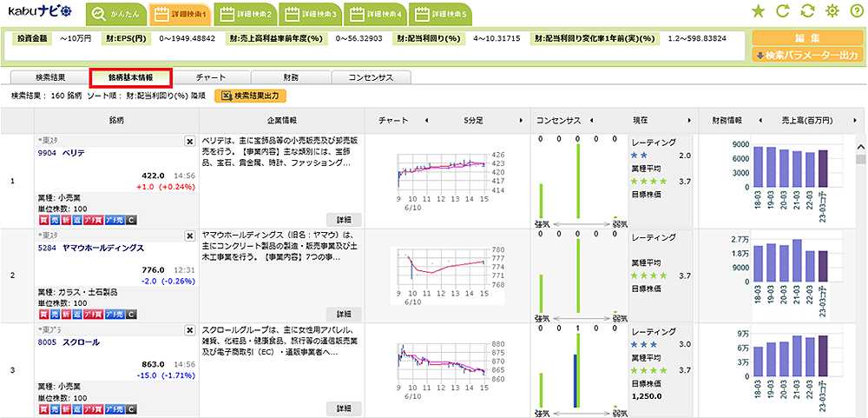The height and width of the screenshot is (418, 868).
Task: Click the 買 (buy) icon for ベリテ
Action: [x=43, y=220]
